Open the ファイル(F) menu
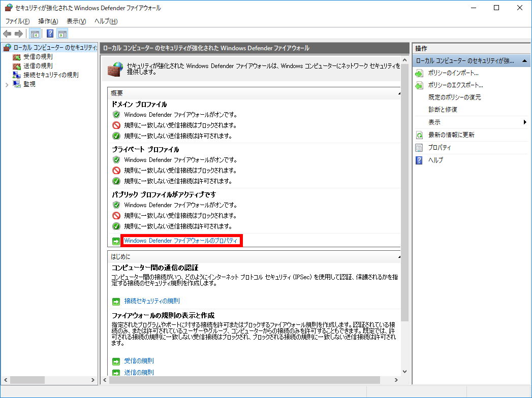 click(x=18, y=21)
